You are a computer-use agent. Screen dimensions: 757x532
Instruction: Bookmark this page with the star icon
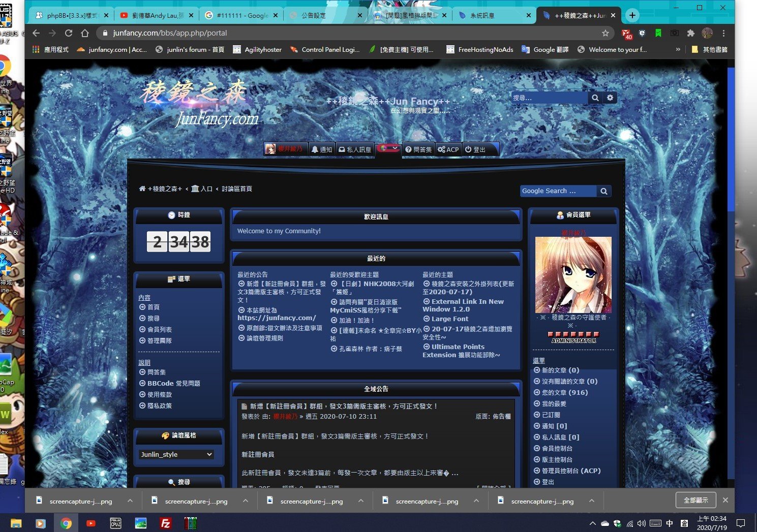pyautogui.click(x=605, y=33)
